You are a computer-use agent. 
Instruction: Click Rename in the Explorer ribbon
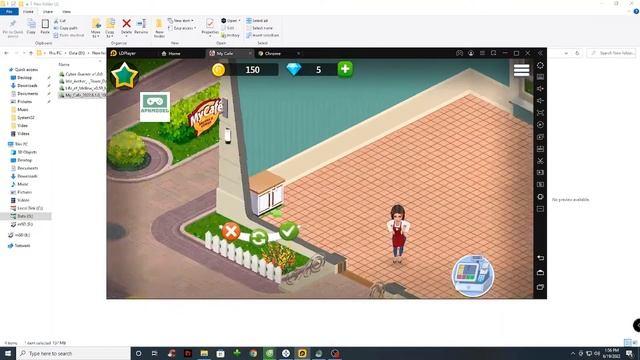click(141, 27)
